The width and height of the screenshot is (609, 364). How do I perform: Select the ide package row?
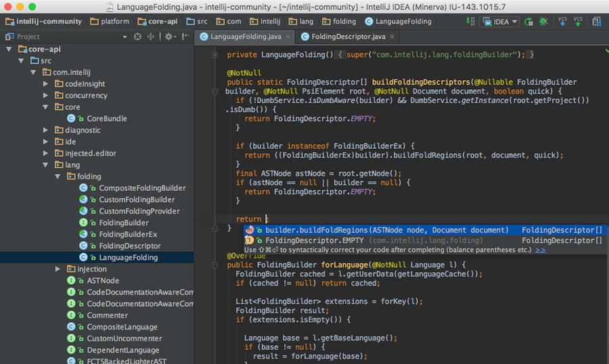(x=97, y=142)
